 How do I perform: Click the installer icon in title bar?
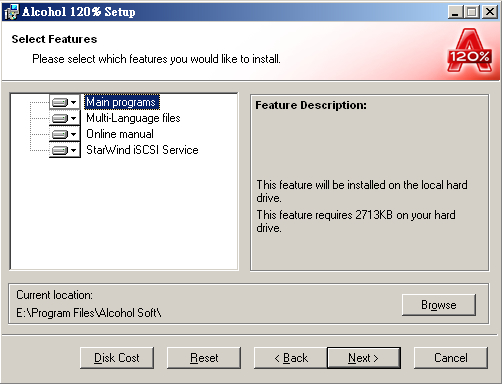coord(11,12)
